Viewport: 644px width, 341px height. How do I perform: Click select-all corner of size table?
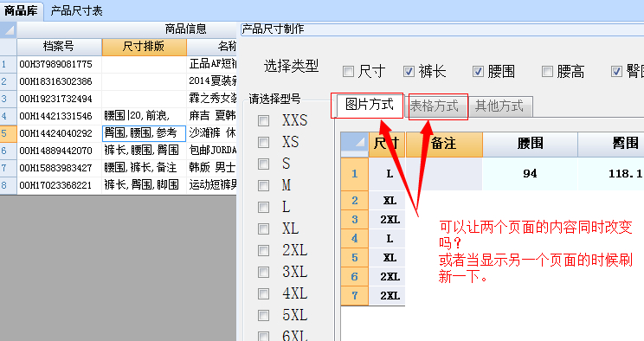click(355, 145)
